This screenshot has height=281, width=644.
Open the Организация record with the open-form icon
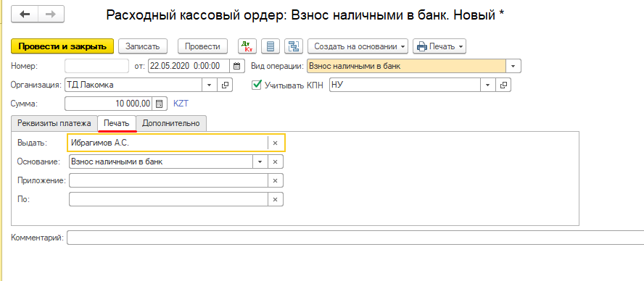pyautogui.click(x=225, y=85)
